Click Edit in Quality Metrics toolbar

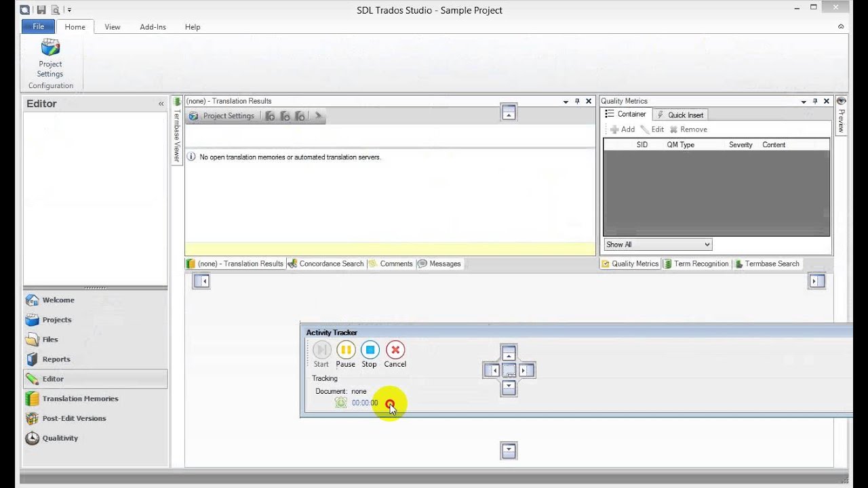tap(652, 129)
